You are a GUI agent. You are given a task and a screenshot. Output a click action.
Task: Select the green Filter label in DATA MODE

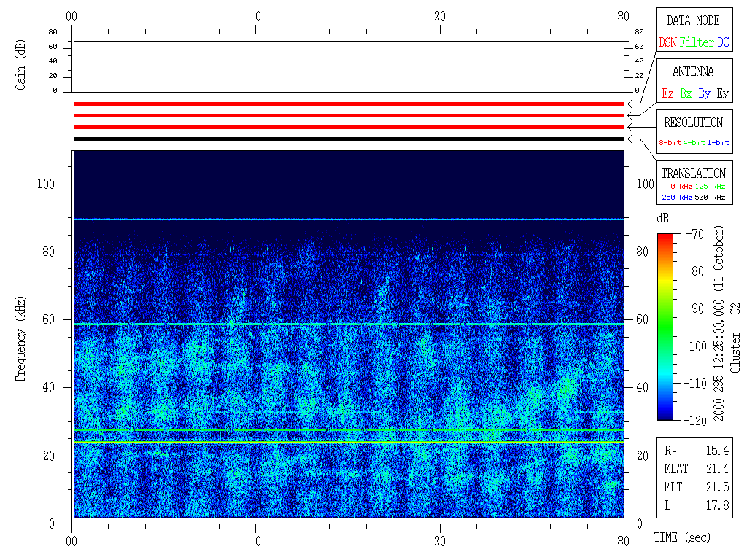tap(697, 42)
